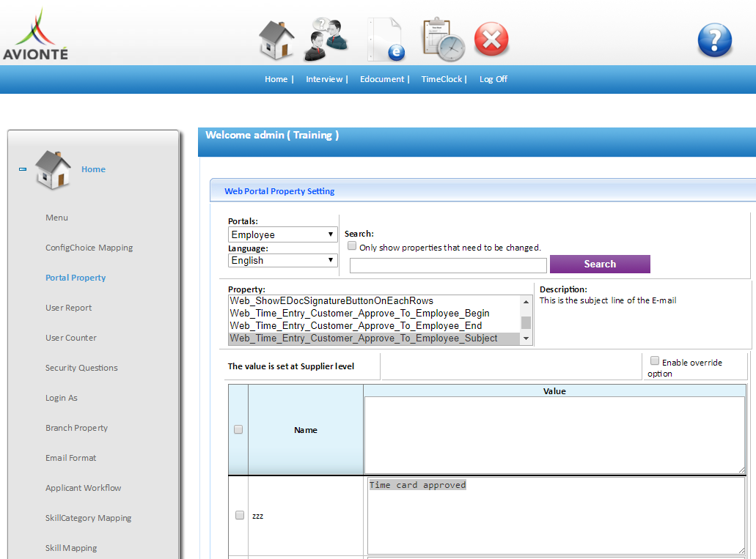The image size is (756, 559).
Task: Select Web_ShowEDocSignatureButtonOnEachRows property
Action: tap(374, 300)
